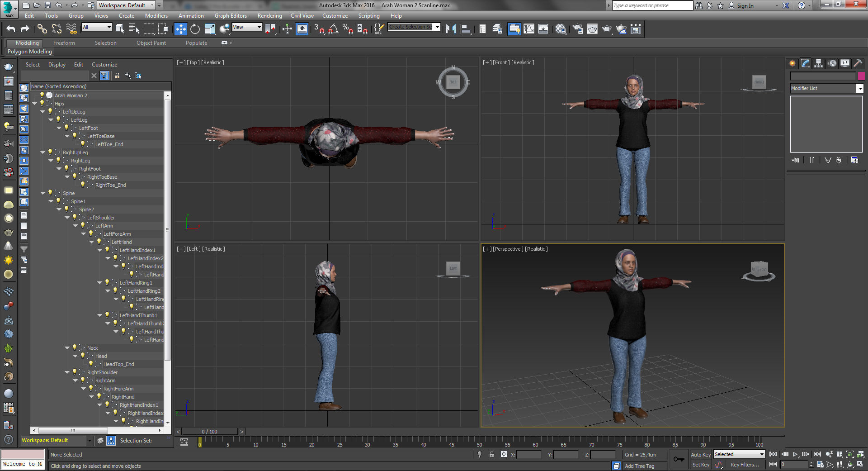Screen dimensions: 868x471
Task: Open the Scripting menu
Action: point(369,16)
